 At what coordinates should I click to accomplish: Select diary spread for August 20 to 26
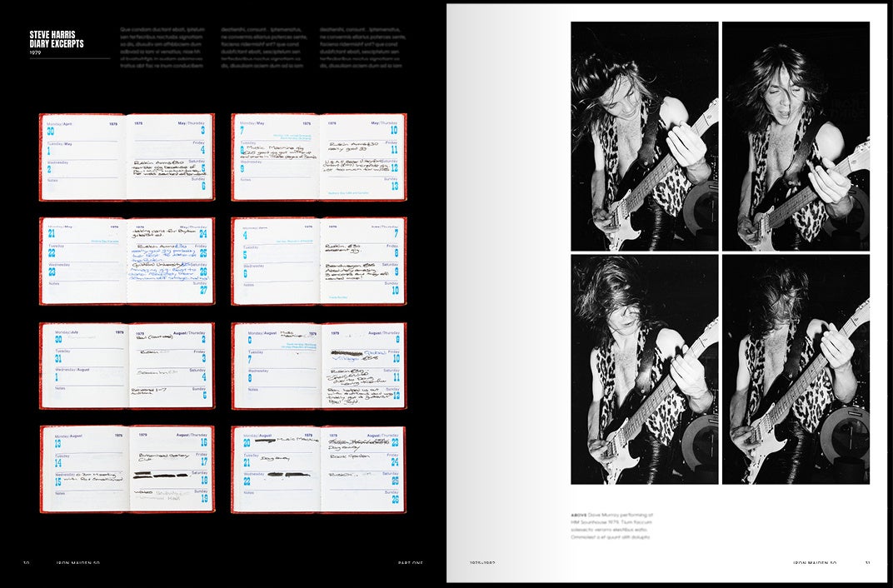pos(319,470)
